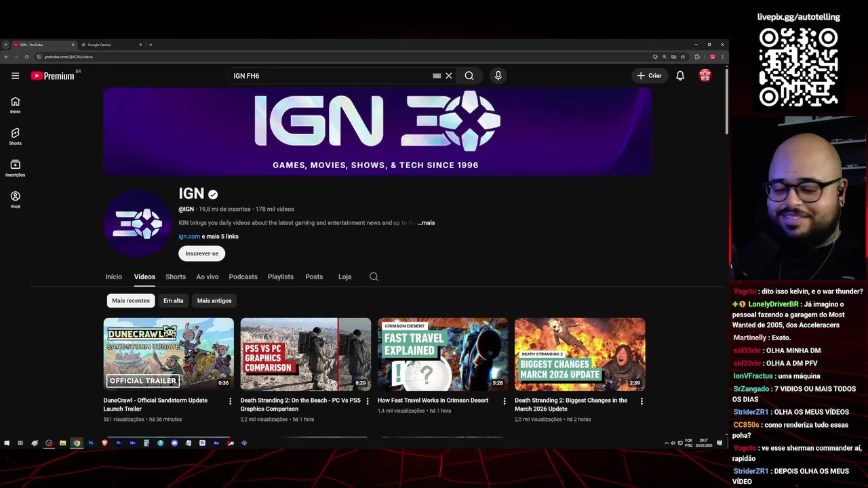Image resolution: width=868 pixels, height=488 pixels.
Task: Click the Inscrever-se button
Action: click(202, 253)
